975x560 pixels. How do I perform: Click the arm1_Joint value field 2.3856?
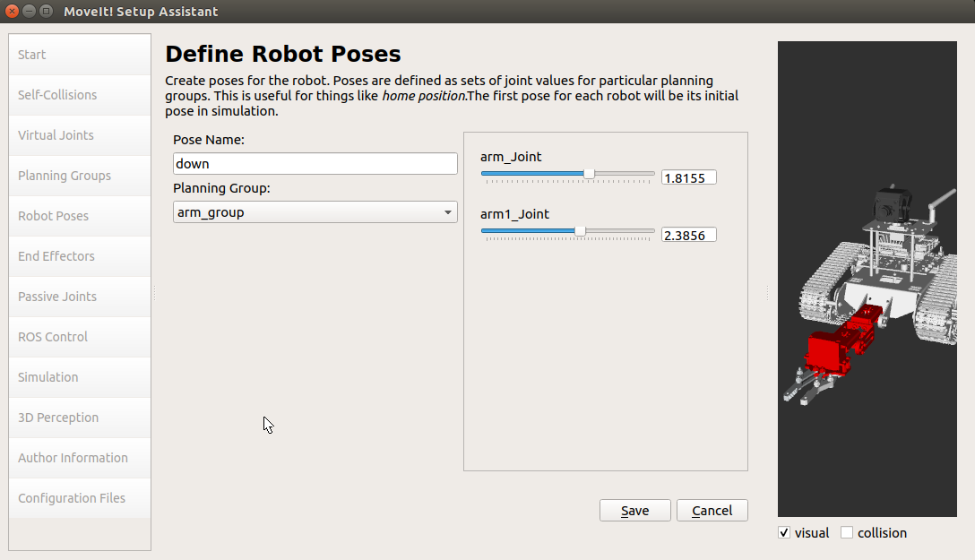(x=689, y=235)
